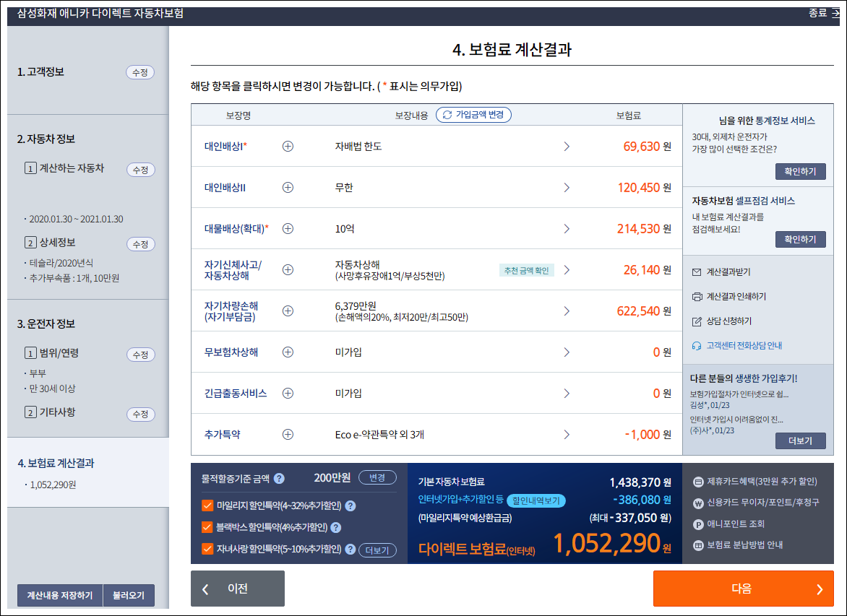The height and width of the screenshot is (616, 847).
Task: Click the printer icon for 계산결과 인쇄하기
Action: pyautogui.click(x=697, y=296)
